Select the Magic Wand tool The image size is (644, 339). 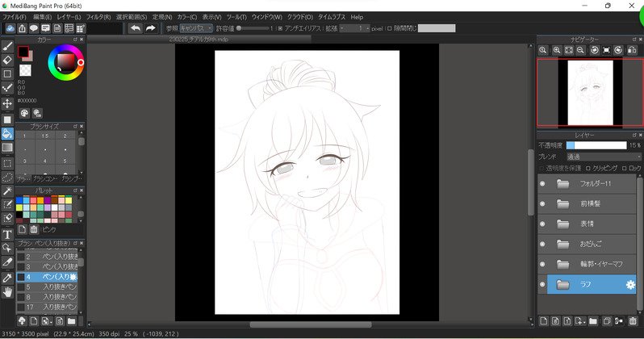7,190
